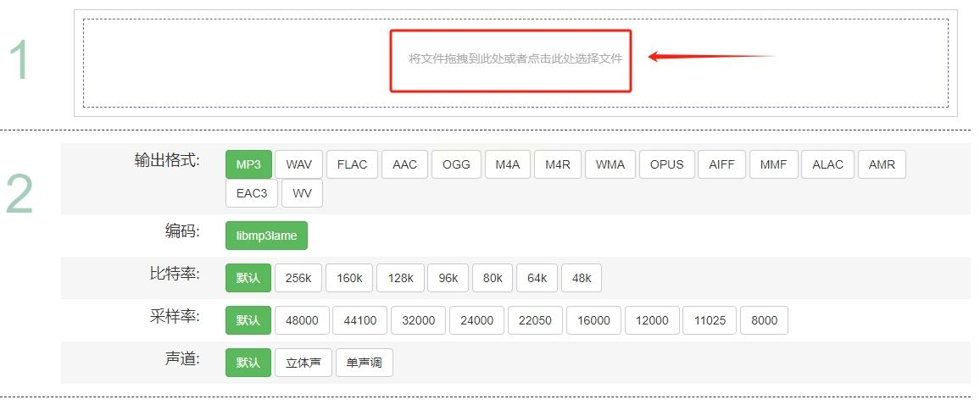Choose 48000 sample rate
The height and width of the screenshot is (405, 980).
(x=302, y=320)
